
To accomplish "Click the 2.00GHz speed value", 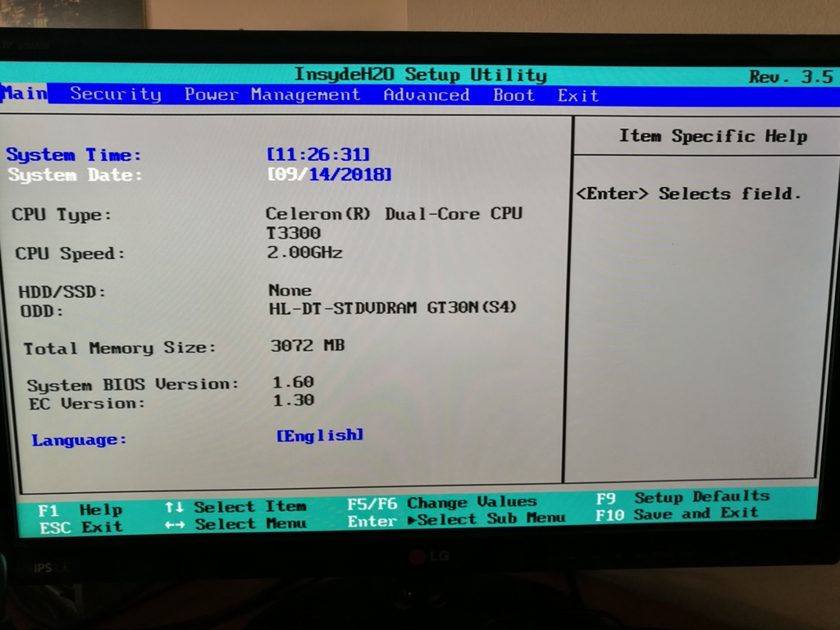I will [304, 253].
